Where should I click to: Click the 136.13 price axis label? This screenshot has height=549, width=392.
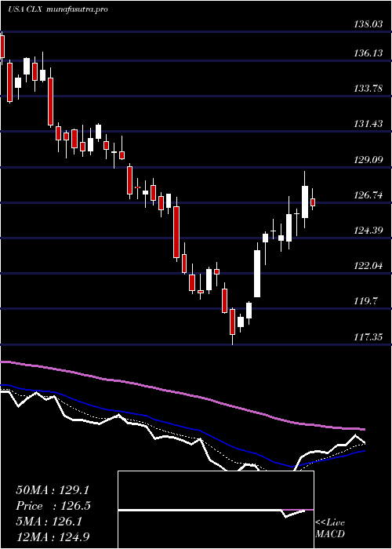coord(368,53)
